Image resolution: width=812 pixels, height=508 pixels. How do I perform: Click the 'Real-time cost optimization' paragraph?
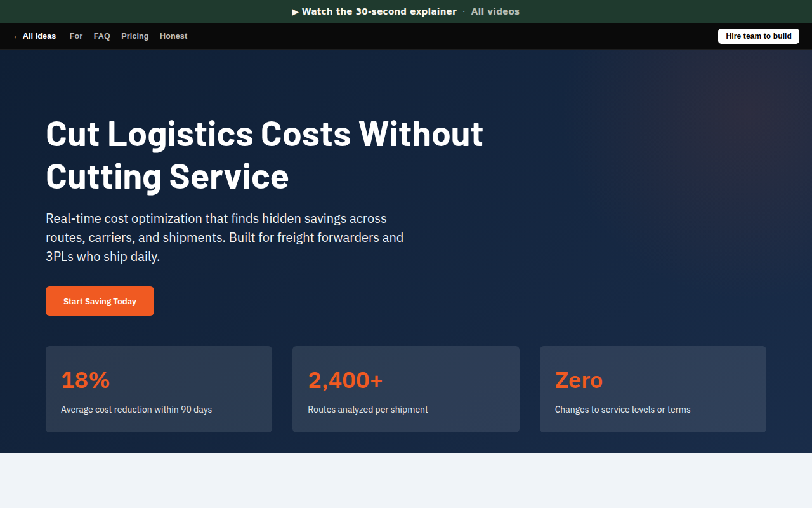(225, 237)
